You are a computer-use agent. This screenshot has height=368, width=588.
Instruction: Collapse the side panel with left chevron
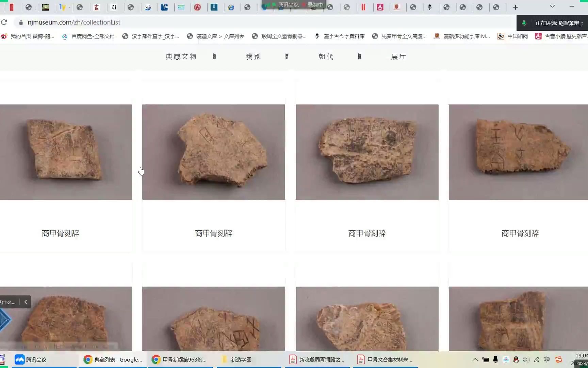click(x=26, y=302)
